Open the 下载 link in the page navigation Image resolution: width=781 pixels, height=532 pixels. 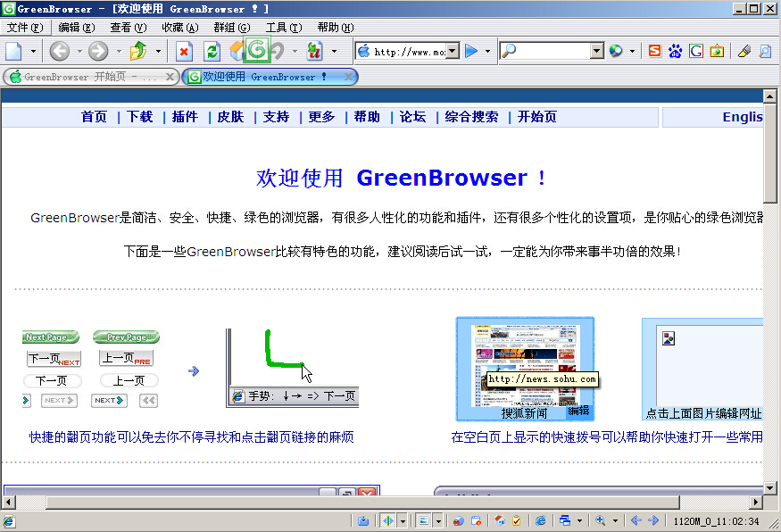pyautogui.click(x=140, y=117)
